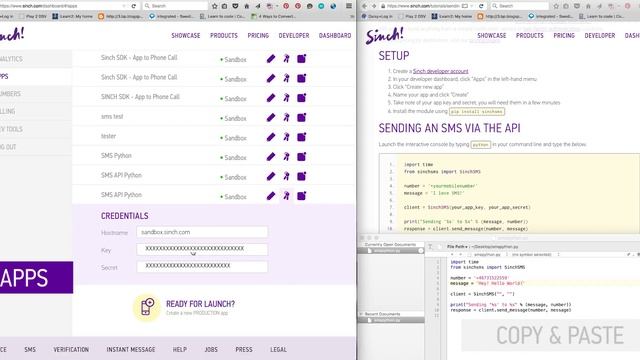Open the LEGAL link in the footer
Screen dimensions: 640x360
tap(278, 349)
